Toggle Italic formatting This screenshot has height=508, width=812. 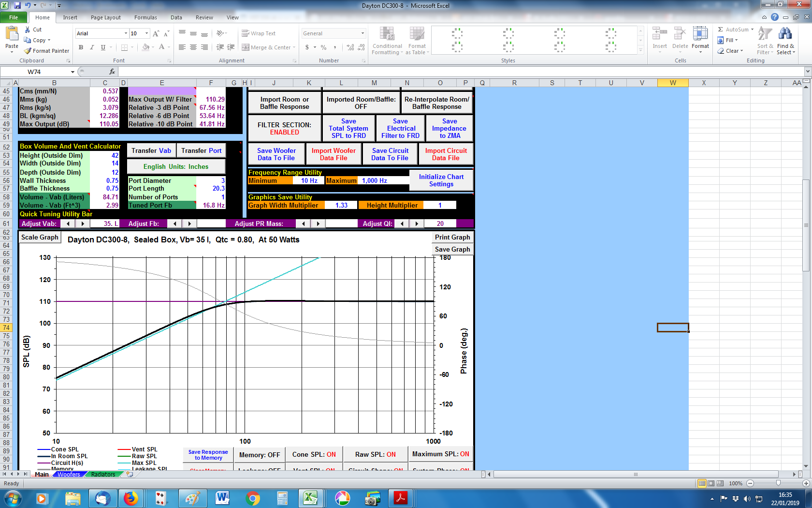tap(92, 47)
